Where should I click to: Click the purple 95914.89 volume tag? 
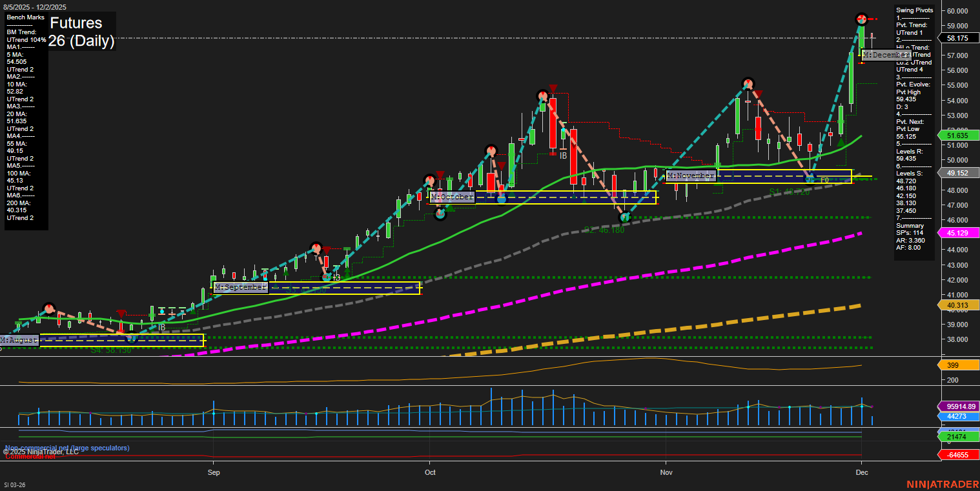coord(957,406)
